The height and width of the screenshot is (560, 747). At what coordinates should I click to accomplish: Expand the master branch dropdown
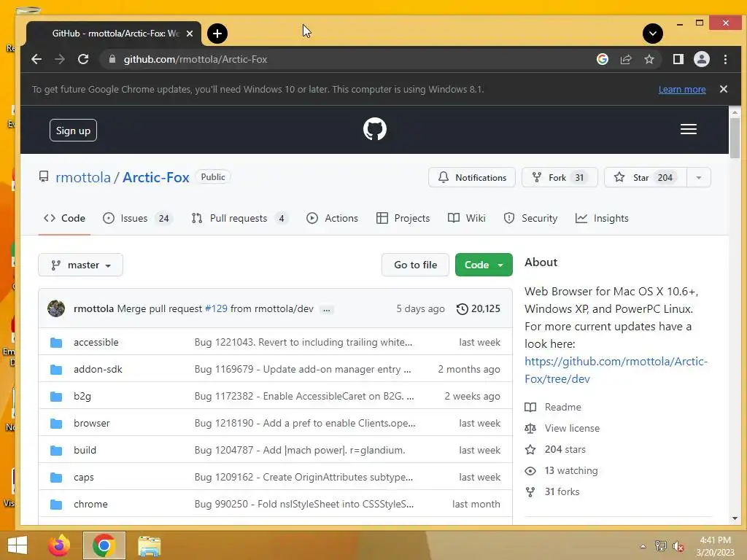(x=80, y=265)
